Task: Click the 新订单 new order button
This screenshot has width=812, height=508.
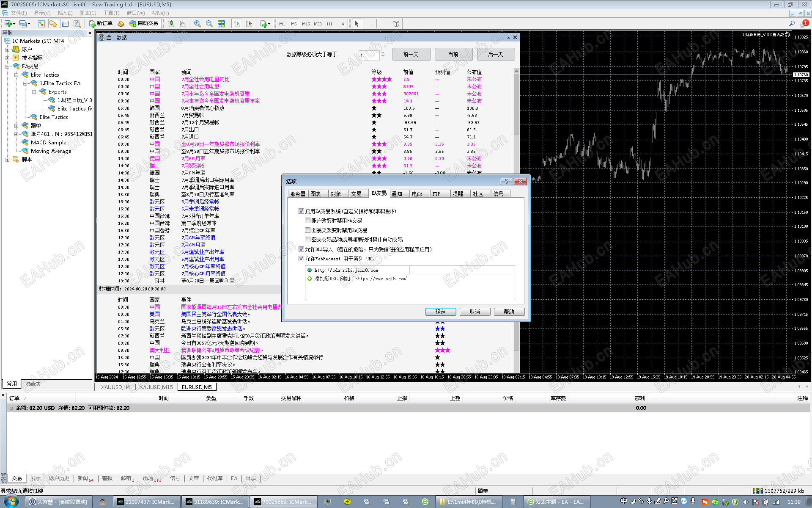Action: 101,24
